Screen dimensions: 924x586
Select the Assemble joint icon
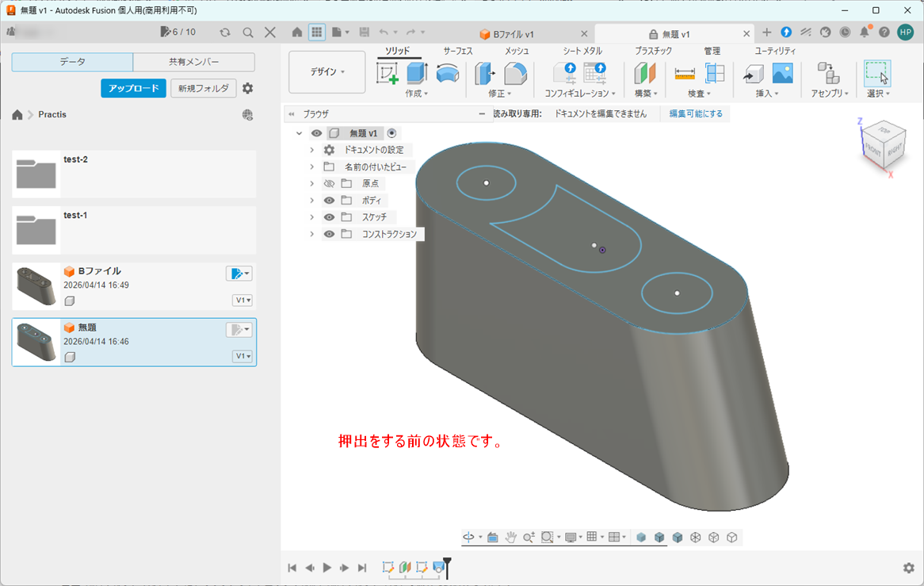pyautogui.click(x=829, y=74)
